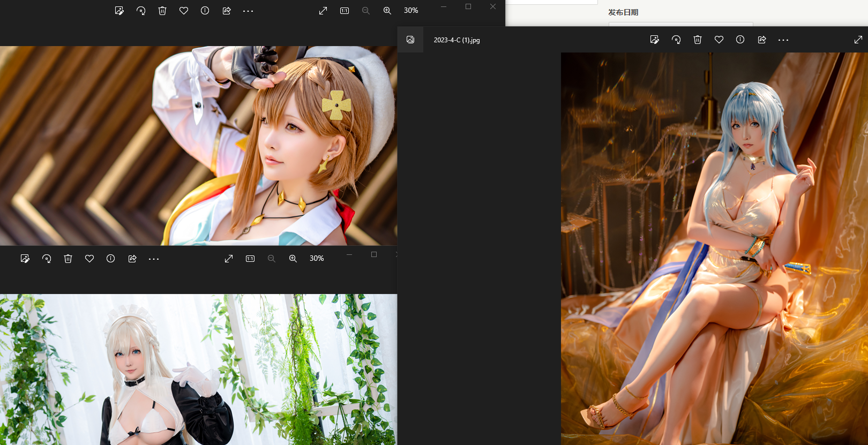Favorite the photo in 2023-4-C (1).jpg window
The height and width of the screenshot is (445, 868).
click(x=719, y=40)
